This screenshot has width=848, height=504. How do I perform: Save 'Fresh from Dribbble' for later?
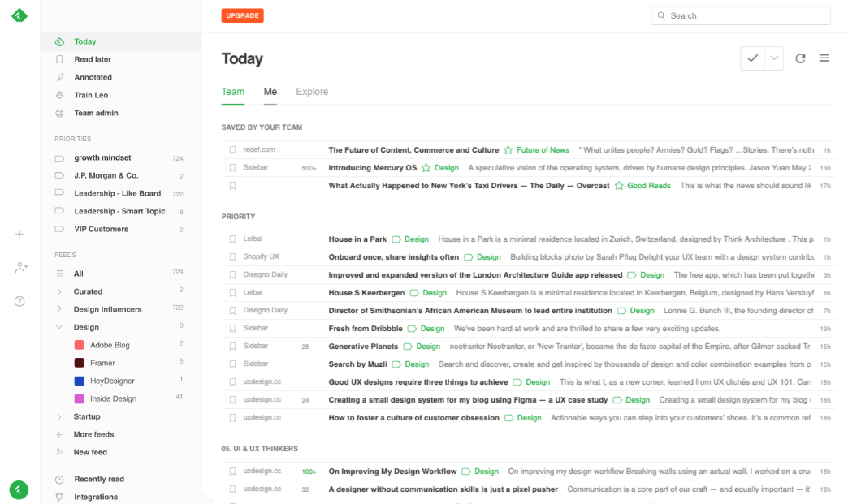pos(232,329)
